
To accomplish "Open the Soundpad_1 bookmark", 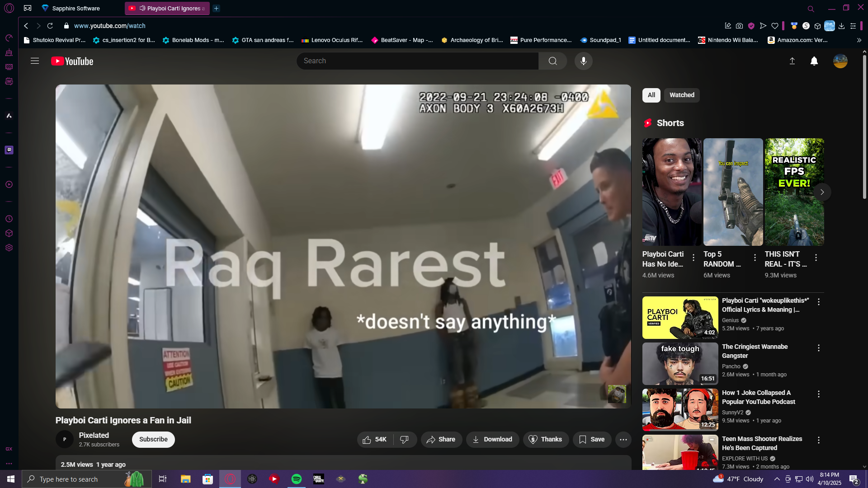I will click(x=600, y=40).
